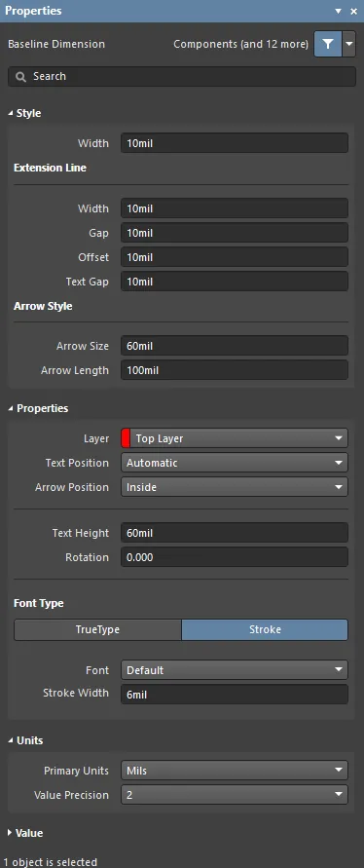364x868 pixels.
Task: Collapse the Properties section
Action: pyautogui.click(x=11, y=408)
